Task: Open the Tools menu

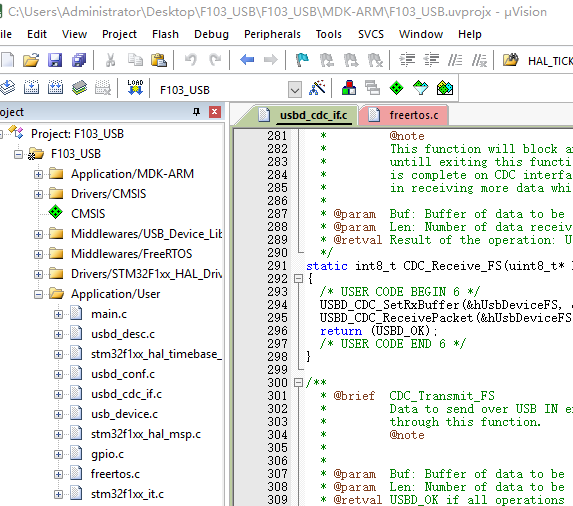Action: pyautogui.click(x=329, y=34)
